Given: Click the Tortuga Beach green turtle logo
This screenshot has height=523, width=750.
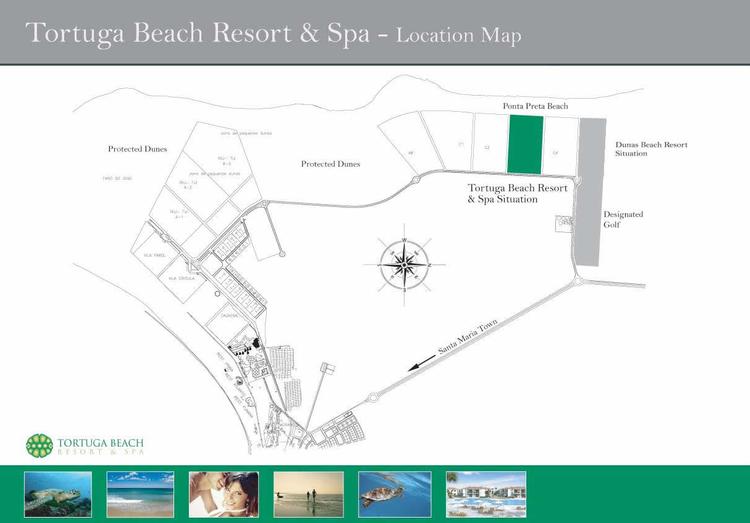Looking at the screenshot, I should tap(39, 446).
